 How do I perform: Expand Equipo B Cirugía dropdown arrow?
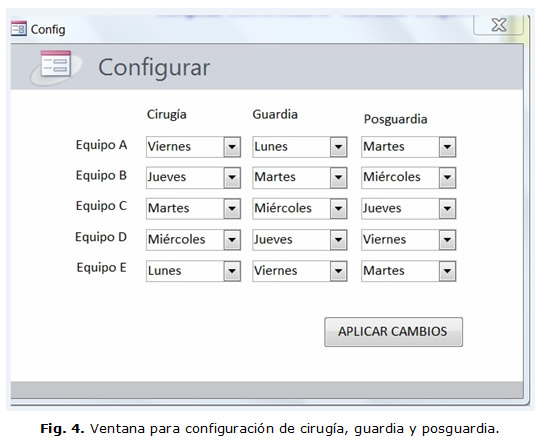click(232, 178)
